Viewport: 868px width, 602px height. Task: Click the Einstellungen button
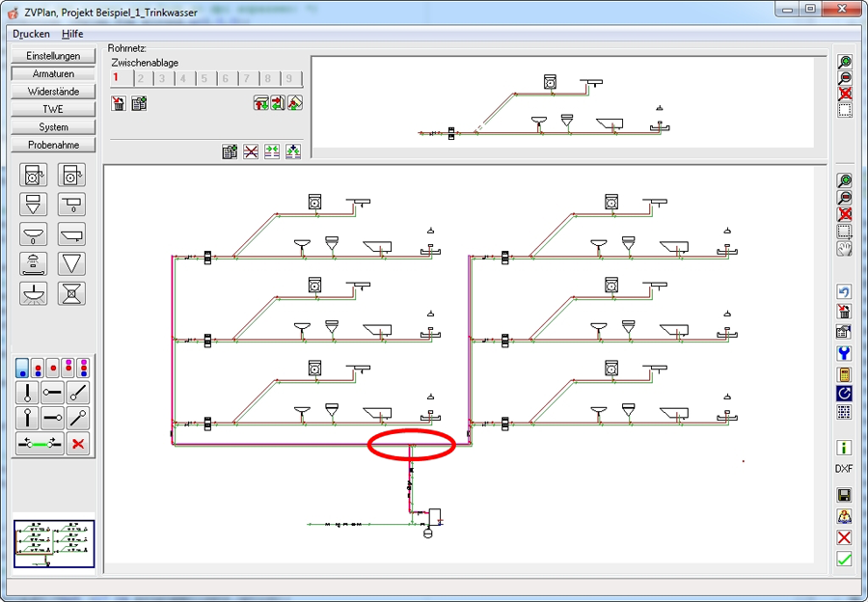[x=53, y=56]
